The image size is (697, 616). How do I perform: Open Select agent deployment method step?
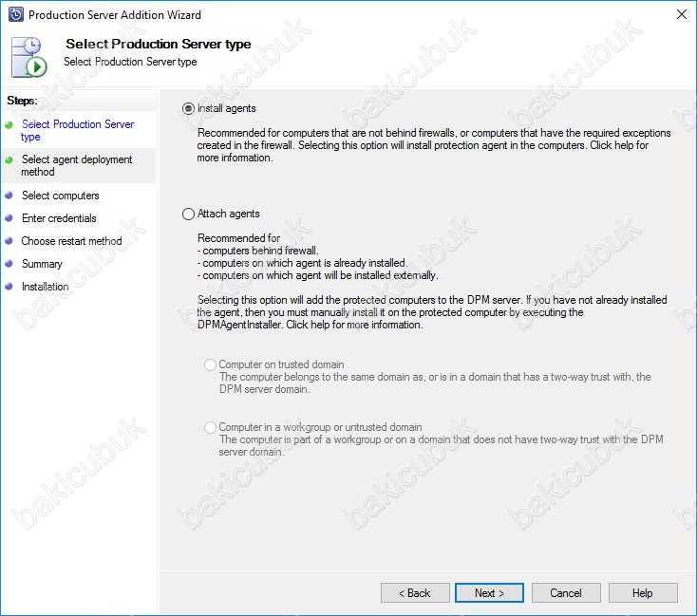tap(77, 165)
